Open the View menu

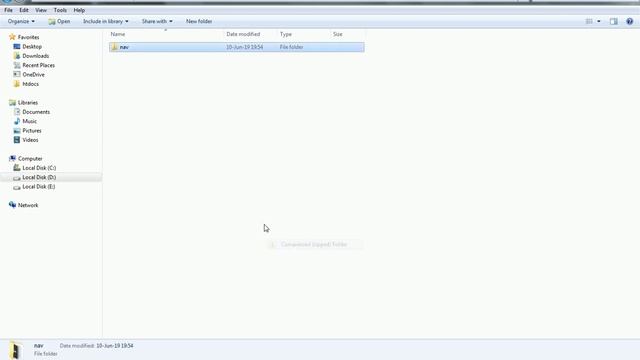point(41,10)
